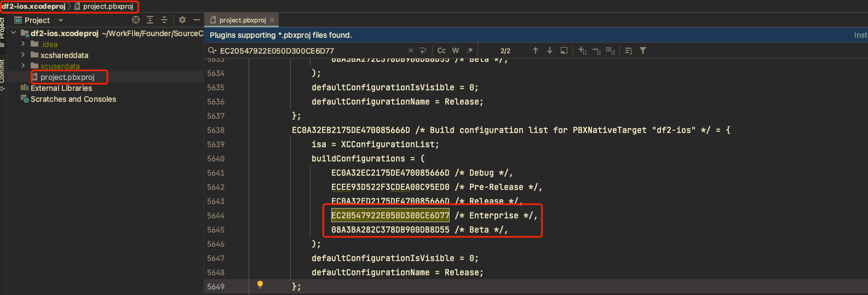This screenshot has height=295, width=868.
Task: Add selection for next occurrence
Action: 582,50
